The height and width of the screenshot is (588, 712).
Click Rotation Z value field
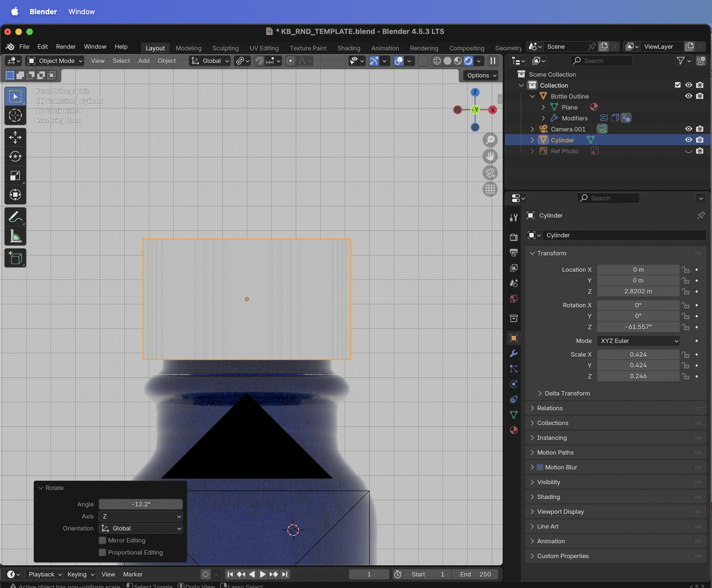point(638,327)
